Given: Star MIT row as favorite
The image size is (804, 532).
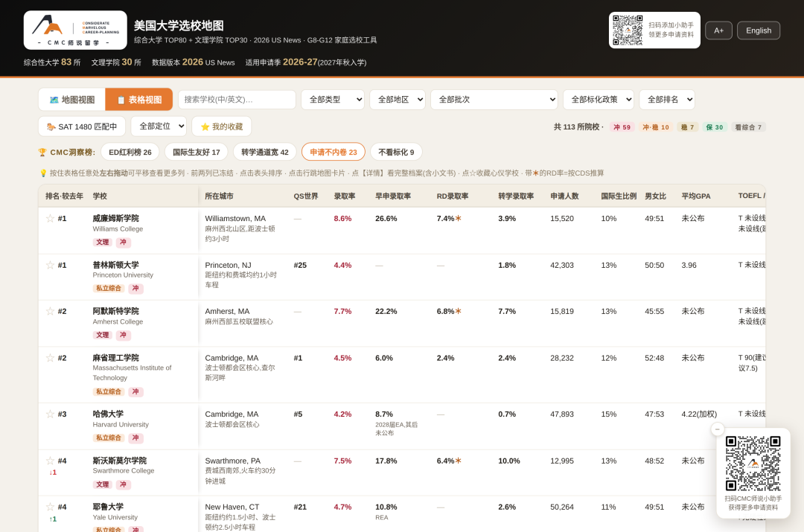Looking at the screenshot, I should [x=51, y=358].
